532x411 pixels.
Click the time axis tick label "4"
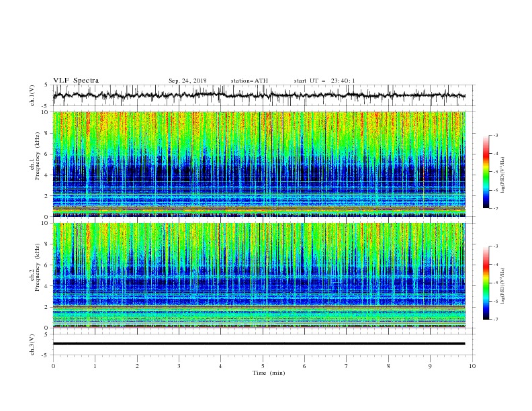pos(220,366)
